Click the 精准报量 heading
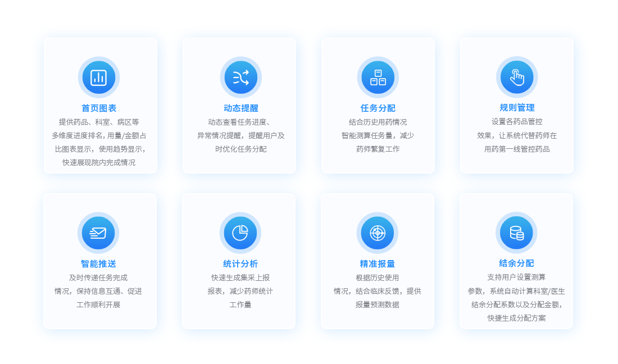 (378, 264)
